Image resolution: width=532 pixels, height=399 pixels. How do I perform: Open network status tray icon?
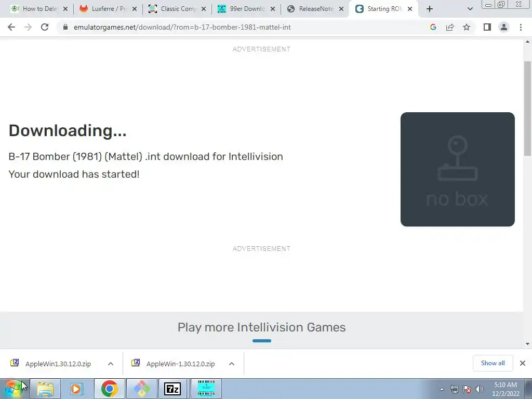click(454, 389)
